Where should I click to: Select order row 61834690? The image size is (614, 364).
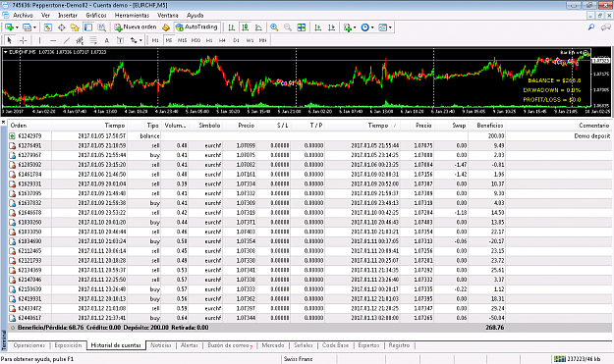click(x=309, y=241)
